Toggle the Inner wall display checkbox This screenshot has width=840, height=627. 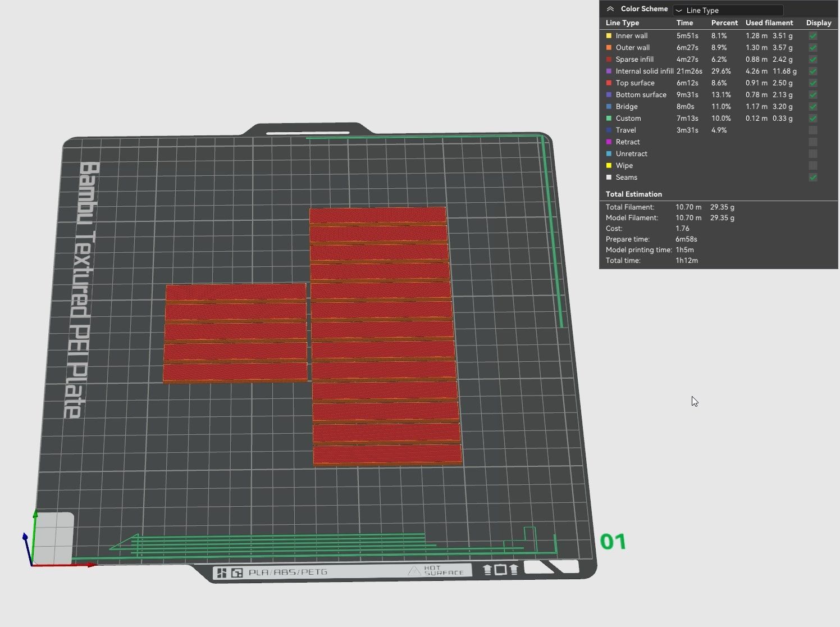812,35
